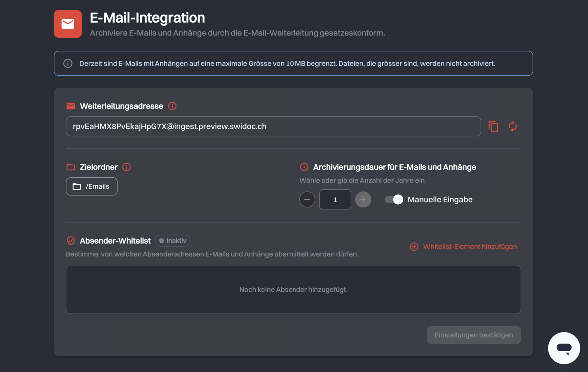588x372 pixels.
Task: Click the 'Archivierungsdauer für E-Mails und Anhänge' heading
Action: tap(394, 167)
